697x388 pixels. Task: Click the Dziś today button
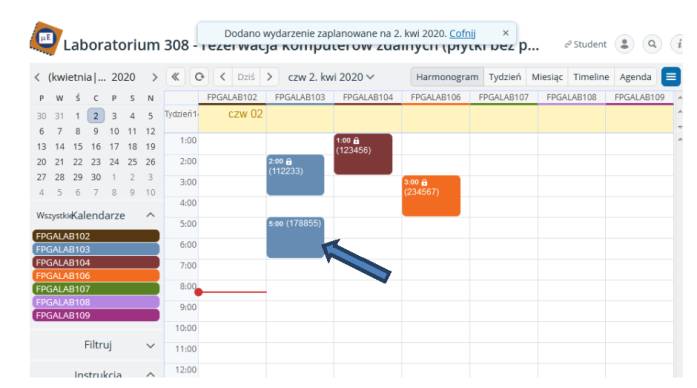click(246, 77)
